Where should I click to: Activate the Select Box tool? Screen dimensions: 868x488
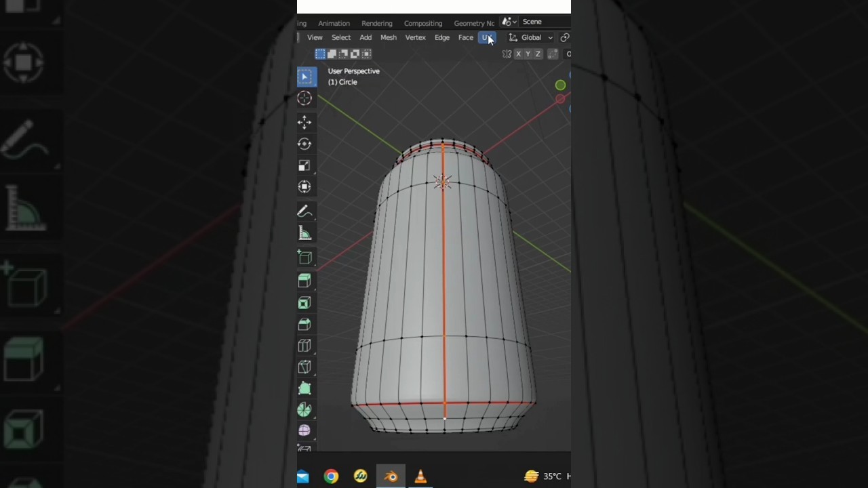click(304, 77)
